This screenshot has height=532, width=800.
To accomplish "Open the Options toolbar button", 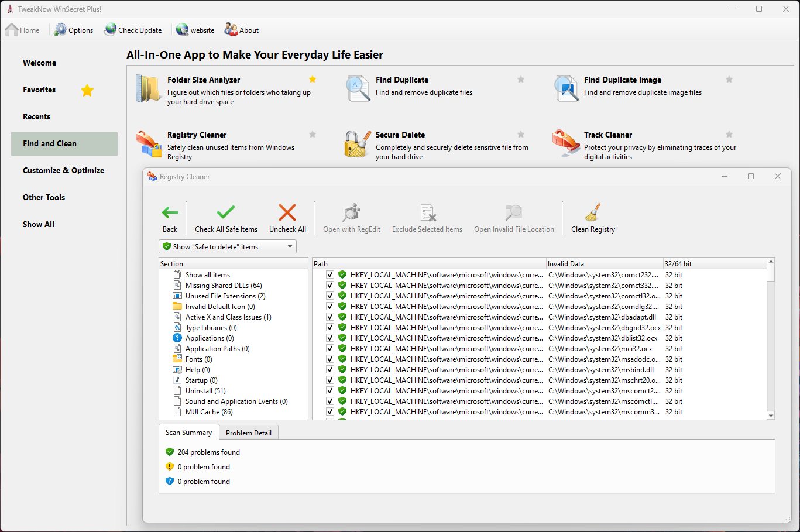I will coord(74,30).
